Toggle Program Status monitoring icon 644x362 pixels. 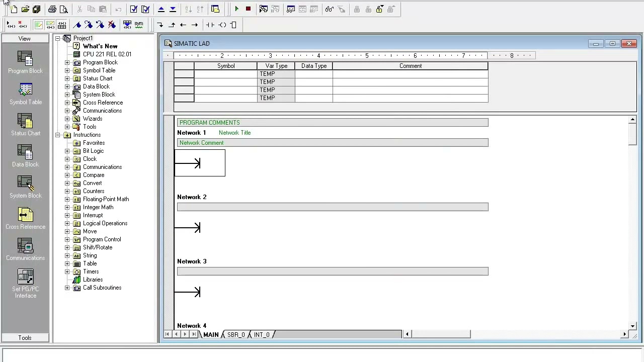pos(264,9)
